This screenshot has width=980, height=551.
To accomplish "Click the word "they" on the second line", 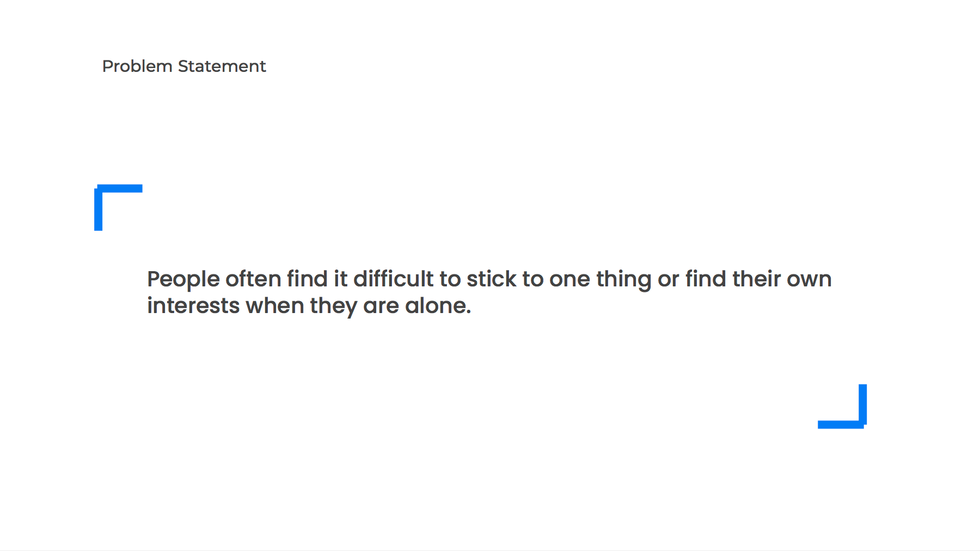I will [x=333, y=307].
